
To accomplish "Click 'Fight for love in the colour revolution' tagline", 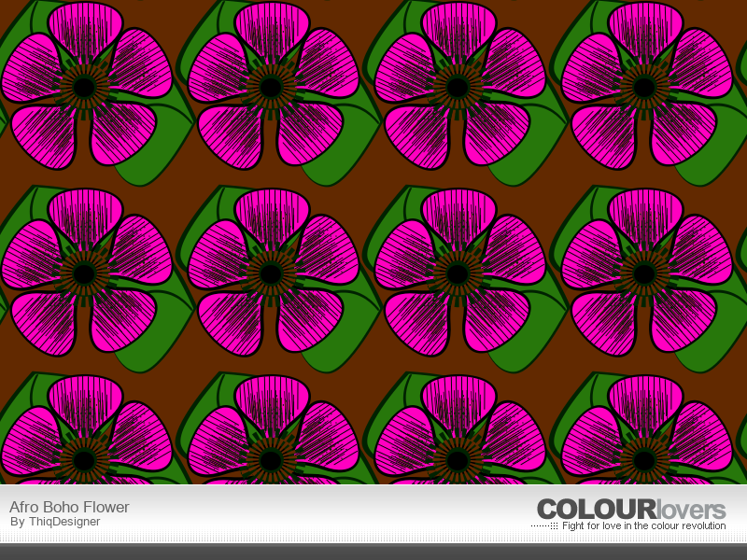I will [643, 525].
